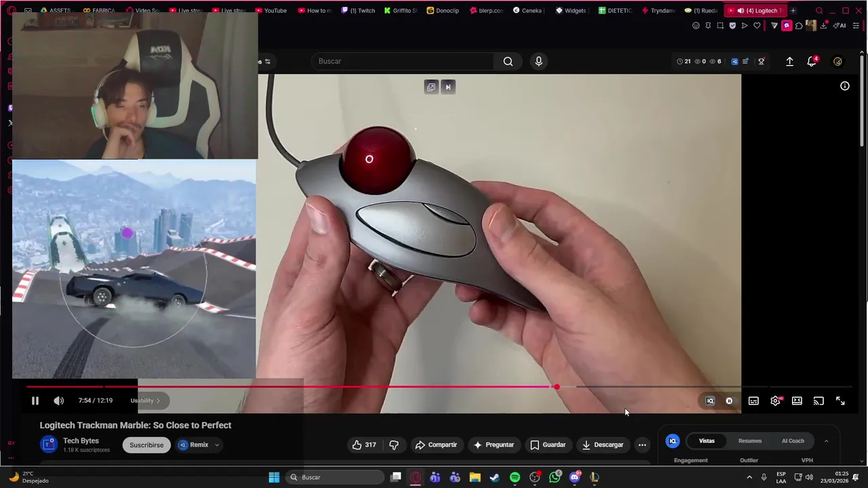Click the skip-next icon atop the video

coord(448,87)
